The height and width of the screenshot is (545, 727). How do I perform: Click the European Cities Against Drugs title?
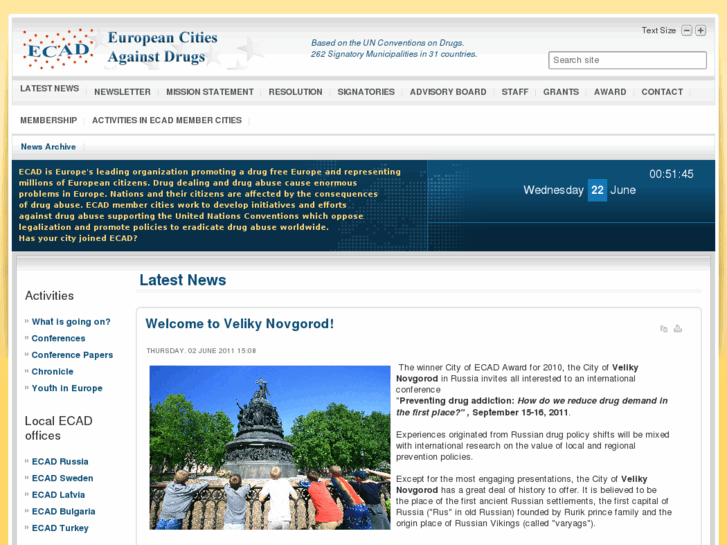162,47
